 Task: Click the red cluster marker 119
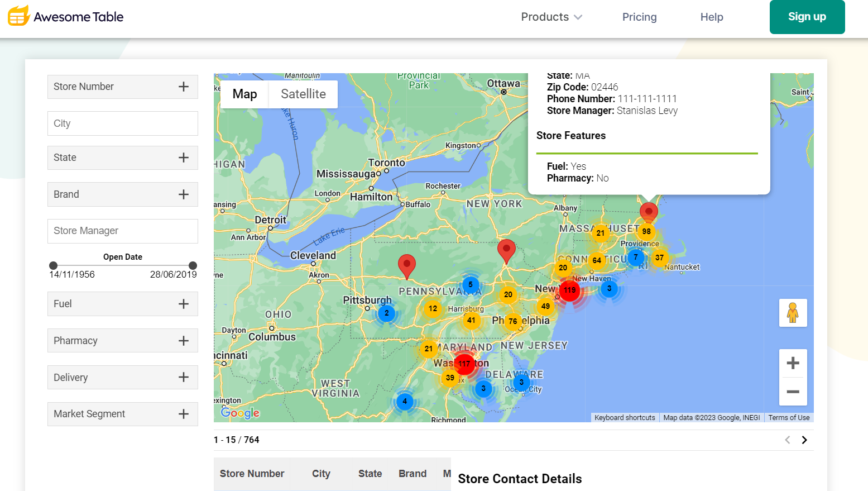pyautogui.click(x=569, y=290)
